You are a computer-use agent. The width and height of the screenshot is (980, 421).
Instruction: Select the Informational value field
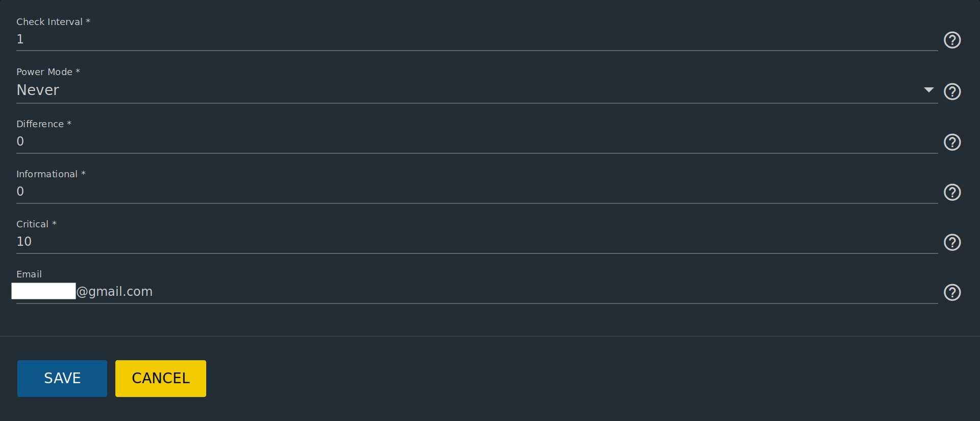click(459, 192)
